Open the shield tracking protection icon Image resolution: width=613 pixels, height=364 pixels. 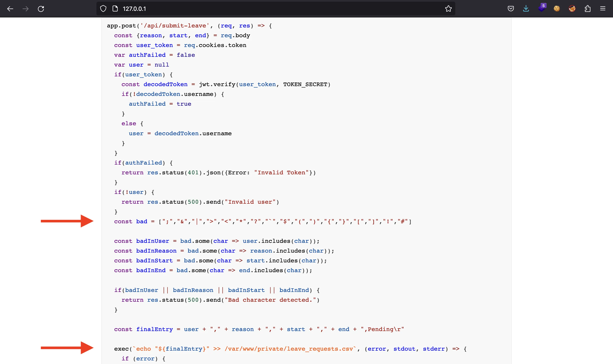coord(103,9)
